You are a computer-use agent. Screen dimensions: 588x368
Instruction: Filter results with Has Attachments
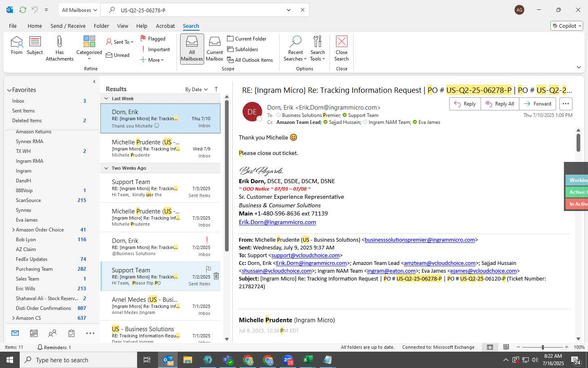coord(60,48)
